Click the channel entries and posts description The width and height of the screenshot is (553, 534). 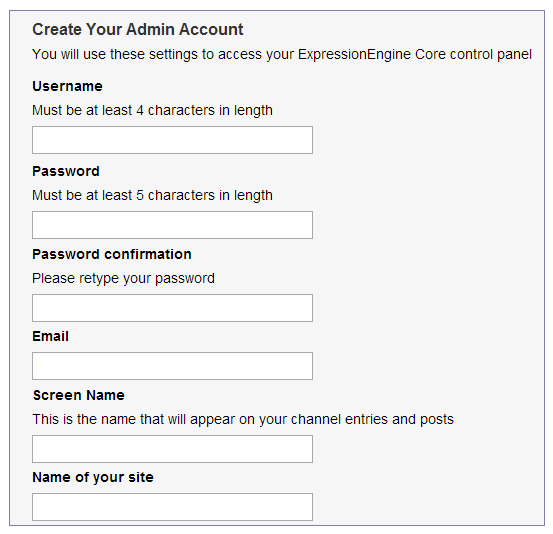(x=243, y=419)
